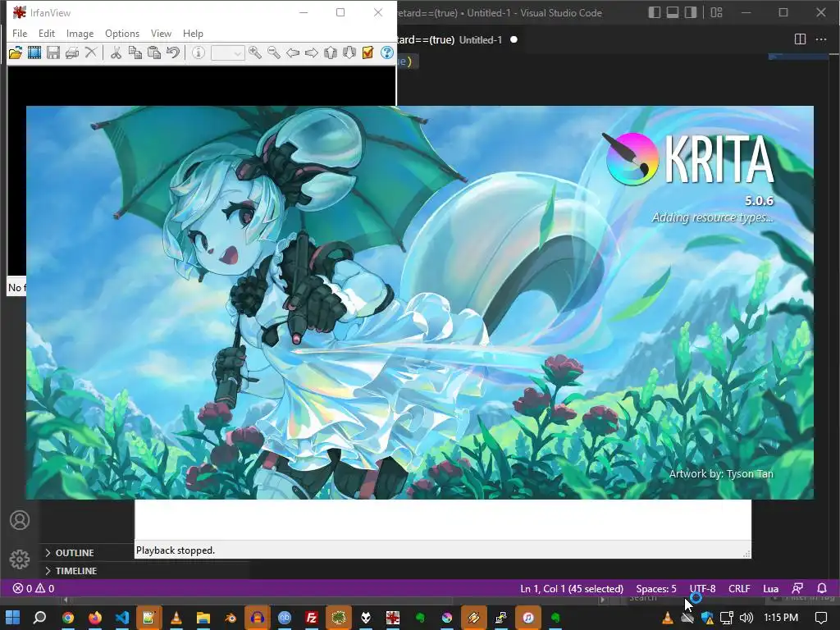Click the Zoom out magnifier in IrfanView
The image size is (840, 630).
[274, 52]
